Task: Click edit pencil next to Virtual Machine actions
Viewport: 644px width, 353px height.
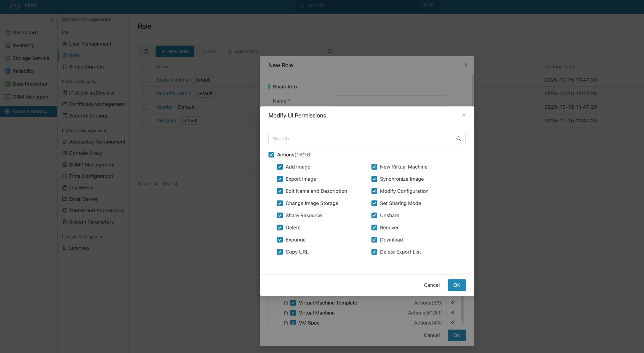Action: click(x=452, y=312)
